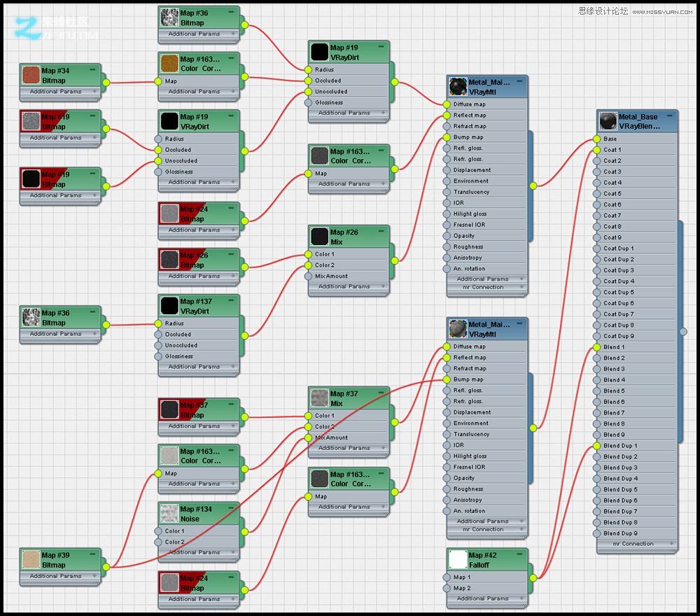Select the Metal_Base VRayBlend node title

click(x=639, y=121)
